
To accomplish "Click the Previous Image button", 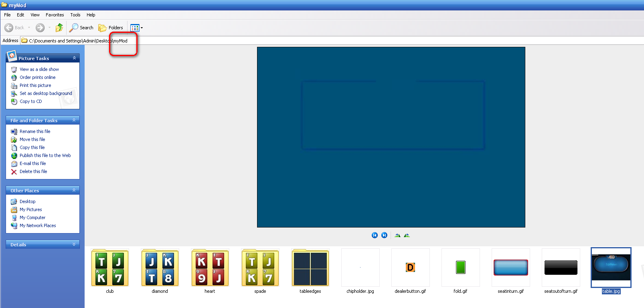I will [375, 235].
